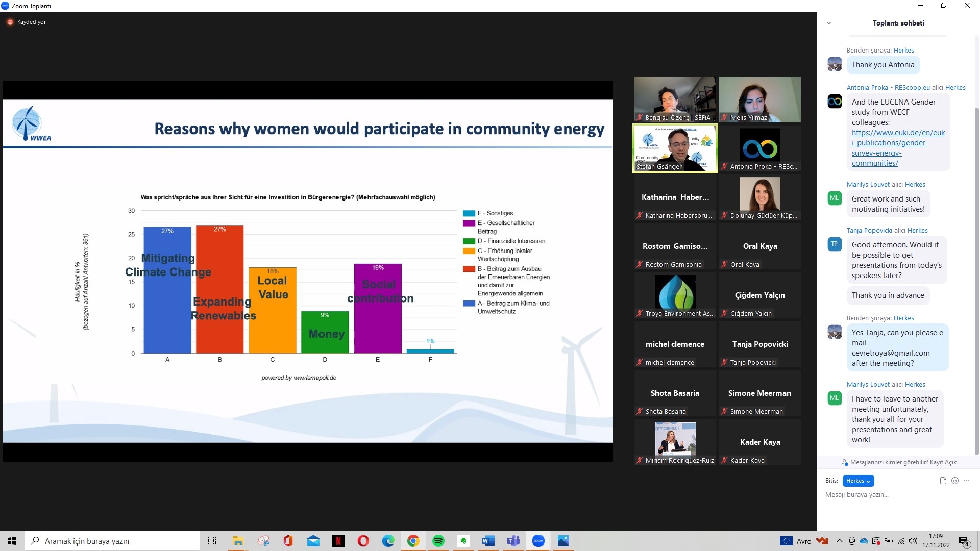Click the 'Thank you Antonia' chat bubble
This screenshot has width=980, height=551.
coord(883,65)
